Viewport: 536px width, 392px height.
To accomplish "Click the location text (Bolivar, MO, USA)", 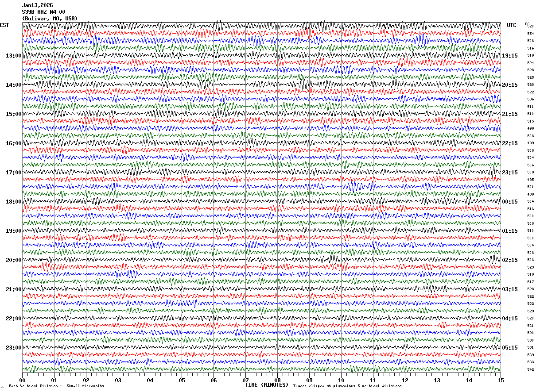I will pyautogui.click(x=50, y=19).
